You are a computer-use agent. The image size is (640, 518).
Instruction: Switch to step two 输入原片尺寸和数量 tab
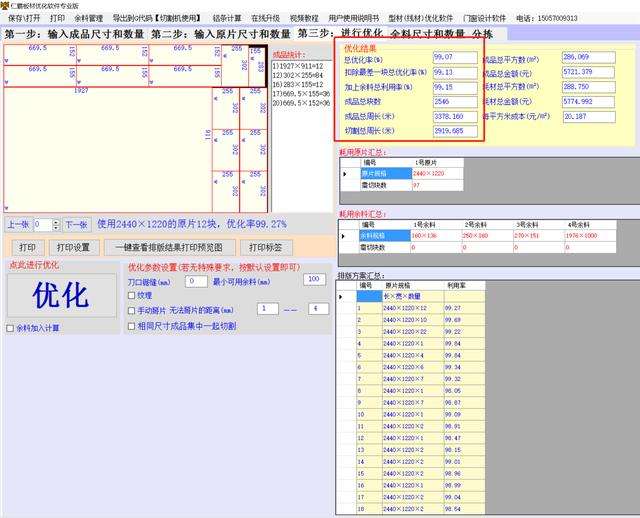click(220, 34)
